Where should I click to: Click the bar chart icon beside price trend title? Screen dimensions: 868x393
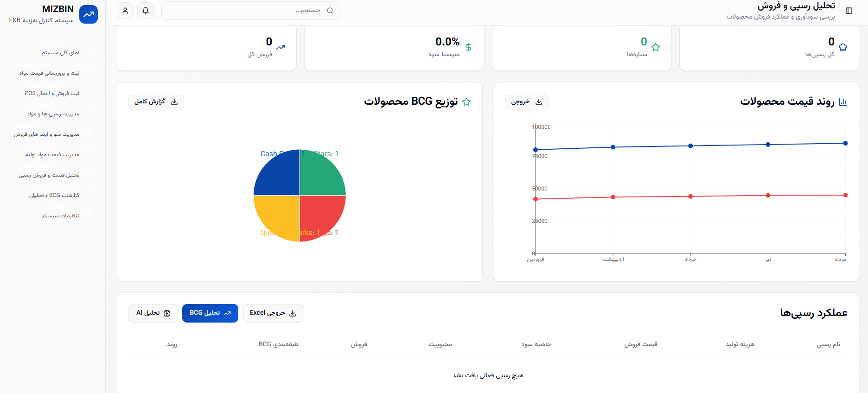[843, 102]
